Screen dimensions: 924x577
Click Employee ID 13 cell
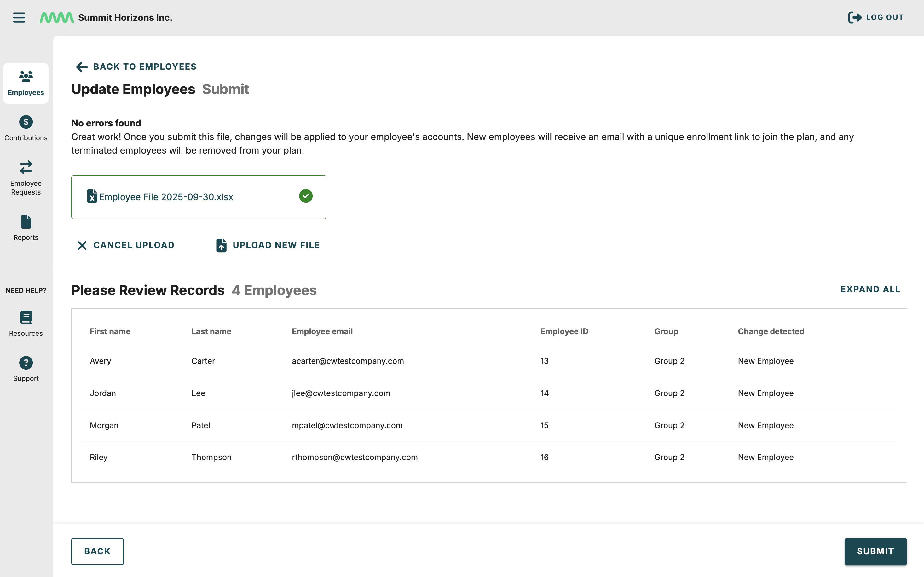[x=544, y=361]
